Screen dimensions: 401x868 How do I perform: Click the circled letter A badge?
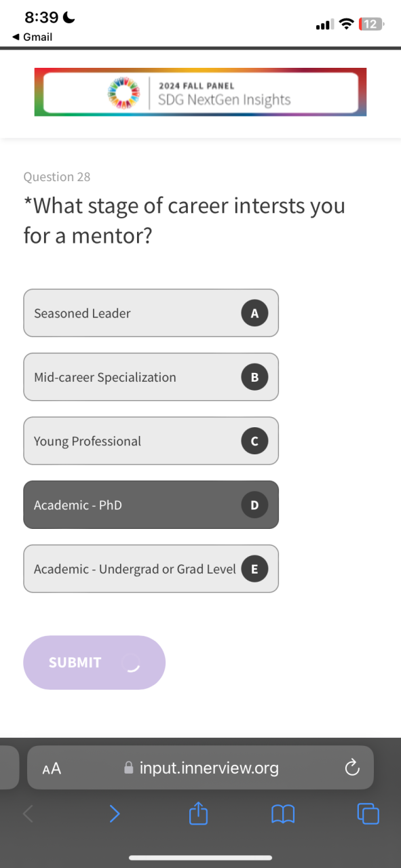pyautogui.click(x=254, y=313)
